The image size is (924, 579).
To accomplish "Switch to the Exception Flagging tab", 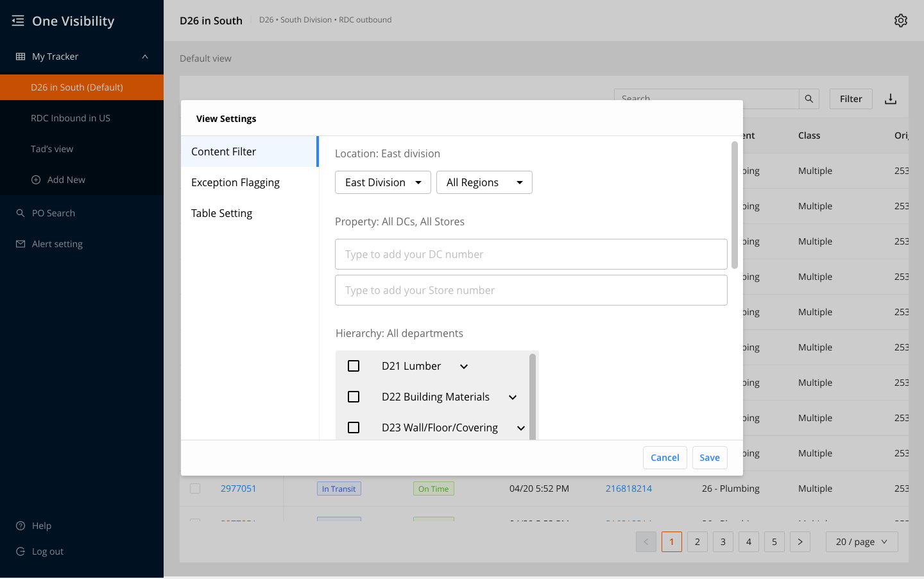I will point(250,182).
